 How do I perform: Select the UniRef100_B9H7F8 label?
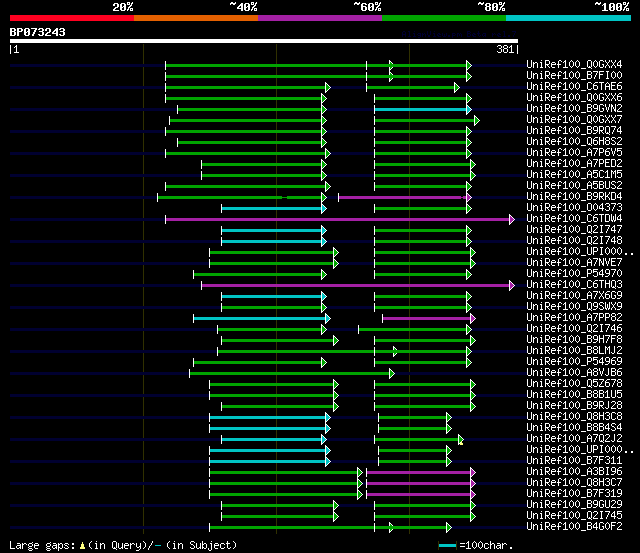tap(574, 340)
